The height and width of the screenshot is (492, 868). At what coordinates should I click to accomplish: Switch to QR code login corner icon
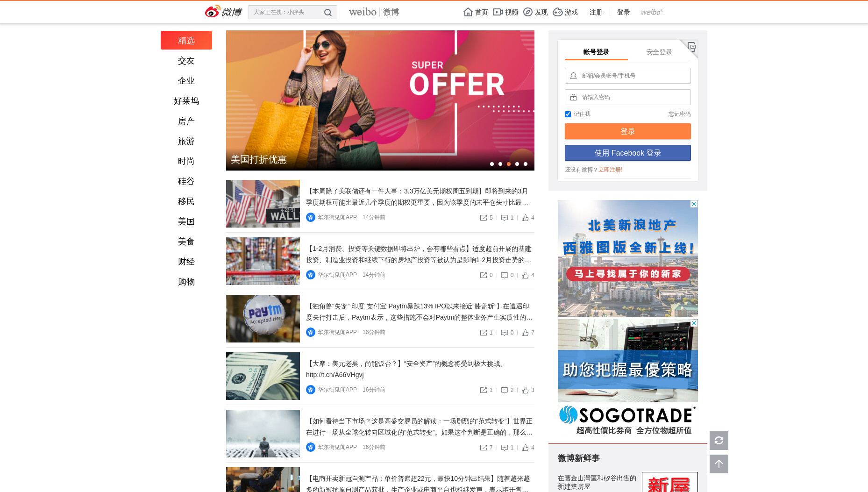(x=691, y=46)
